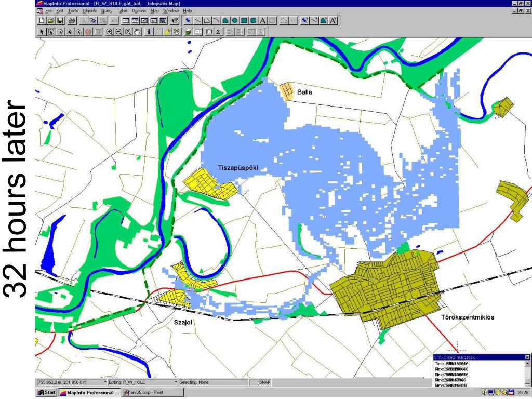Click the Start button
This screenshot has width=532, height=399.
(47, 393)
